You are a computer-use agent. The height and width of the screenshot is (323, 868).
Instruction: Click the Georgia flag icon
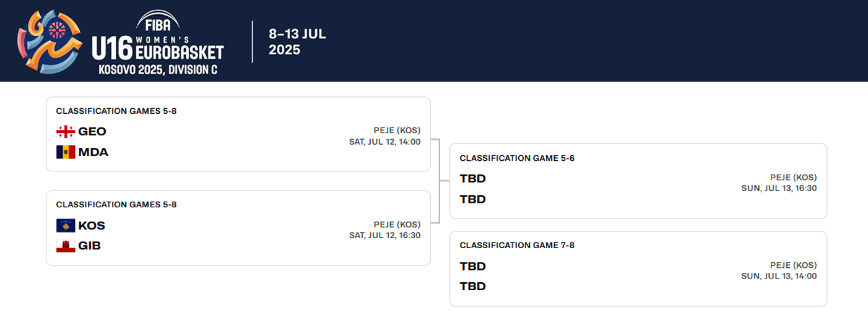coord(66,131)
